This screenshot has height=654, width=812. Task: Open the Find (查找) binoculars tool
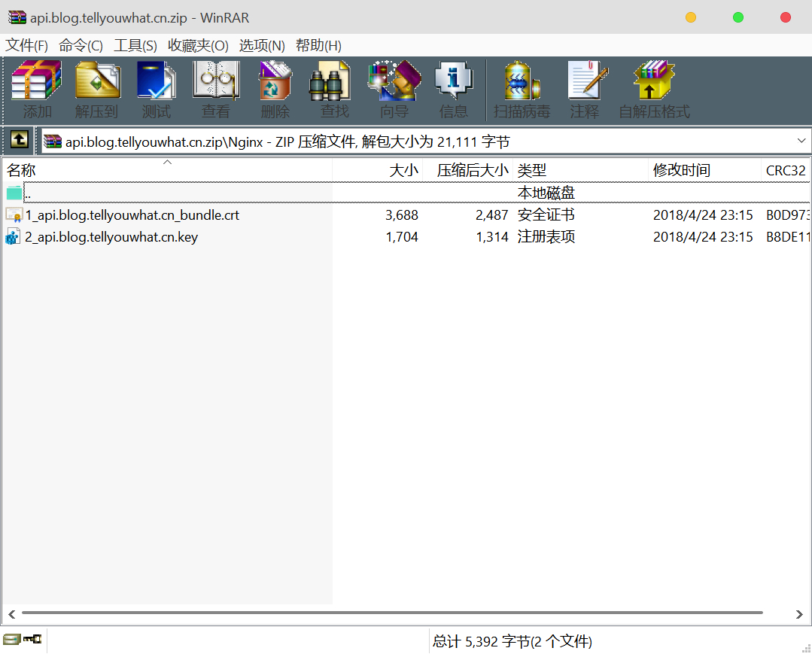click(x=334, y=90)
